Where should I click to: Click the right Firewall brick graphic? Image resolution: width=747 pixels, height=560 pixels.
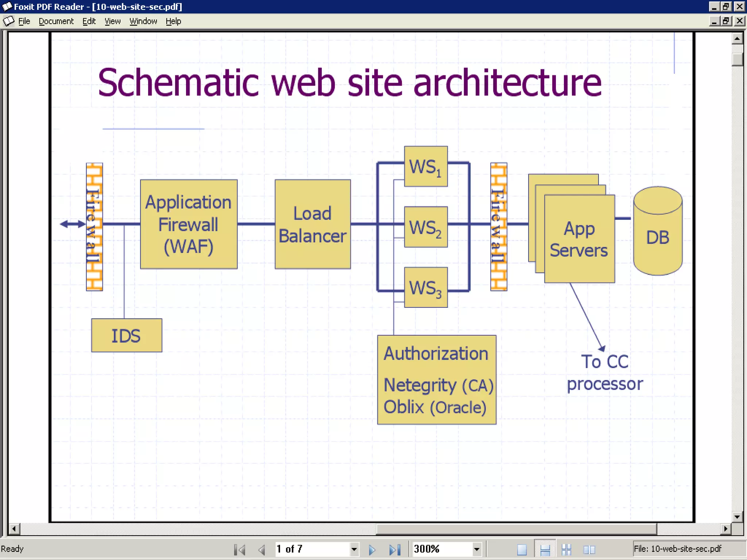(499, 227)
